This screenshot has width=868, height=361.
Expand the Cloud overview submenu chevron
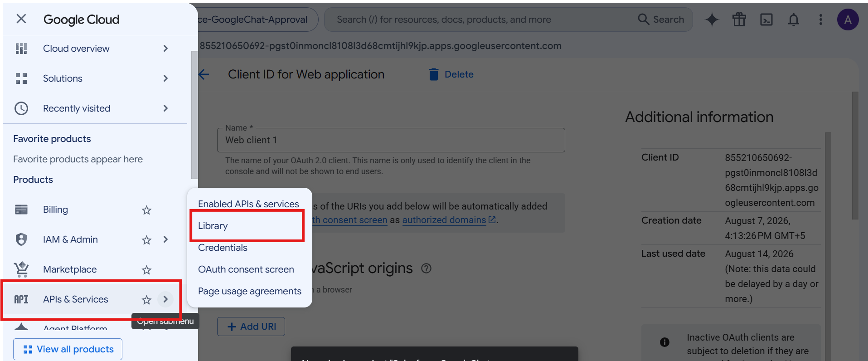165,49
